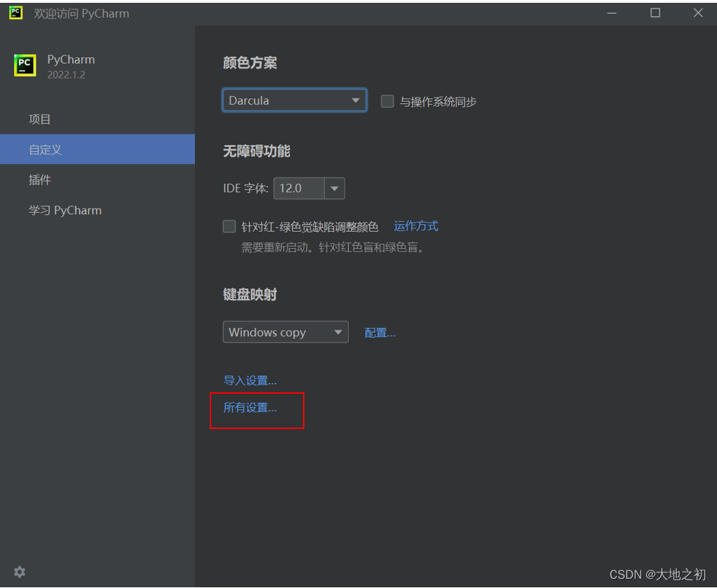The image size is (717, 588).
Task: Click the 颜色方案 heading
Action: [250, 63]
